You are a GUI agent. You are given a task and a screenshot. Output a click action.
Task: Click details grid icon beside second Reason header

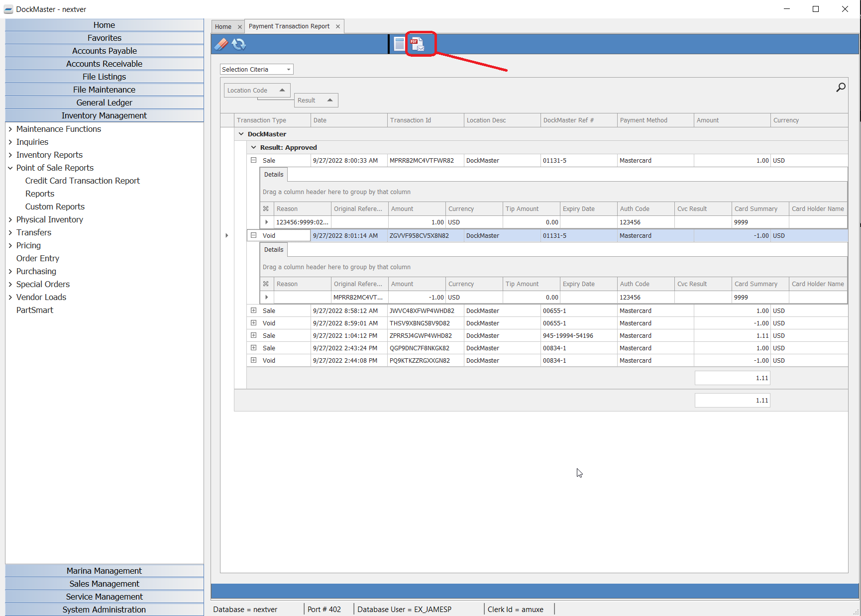[x=266, y=284]
